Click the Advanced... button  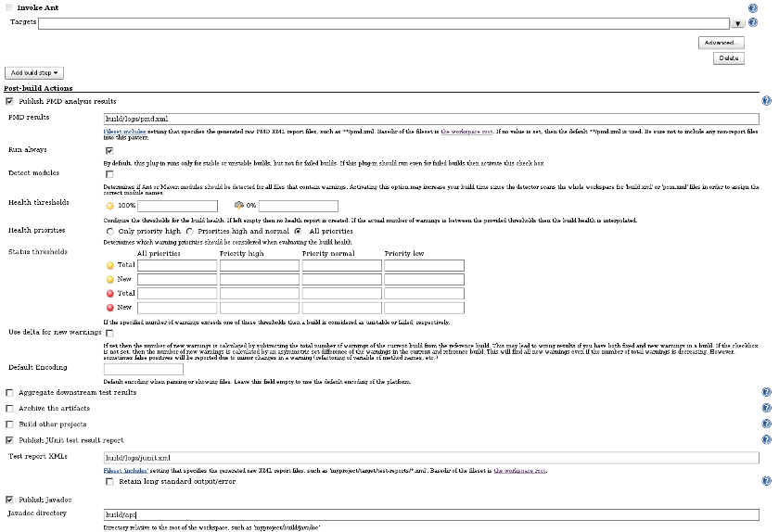721,43
